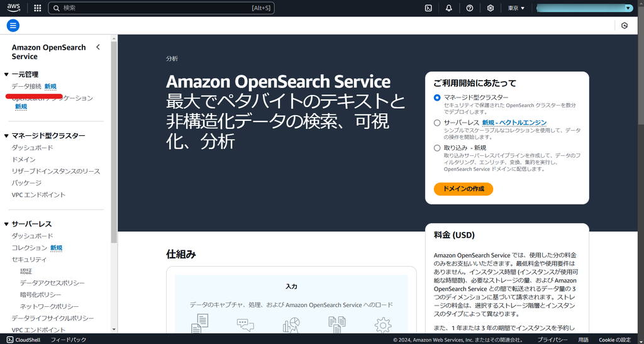This screenshot has height=344, width=644.
Task: Collapse the 一元管理 section
Action: [x=6, y=74]
